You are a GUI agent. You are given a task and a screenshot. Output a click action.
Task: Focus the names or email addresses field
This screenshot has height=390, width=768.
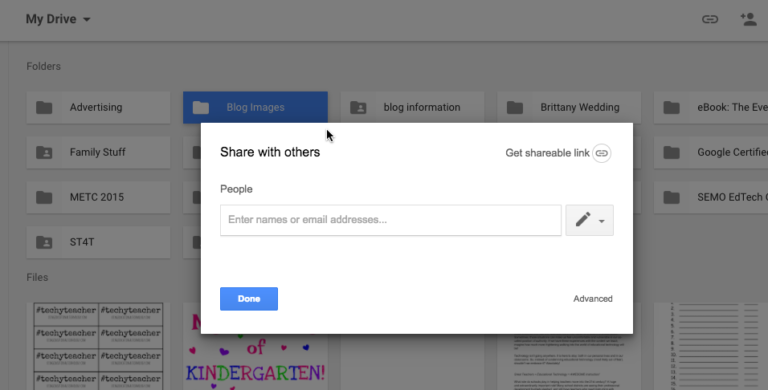(x=390, y=220)
